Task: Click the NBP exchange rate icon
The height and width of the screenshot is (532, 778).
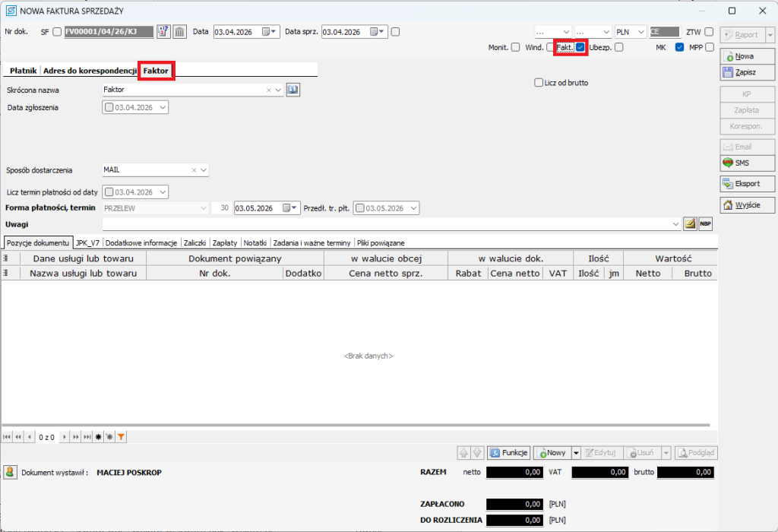Action: tap(706, 223)
